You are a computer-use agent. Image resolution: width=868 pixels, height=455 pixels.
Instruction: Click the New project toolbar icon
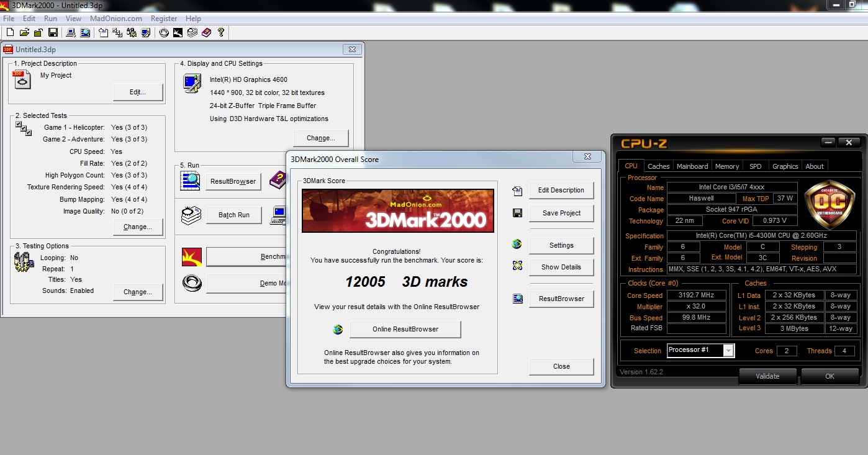pos(10,32)
